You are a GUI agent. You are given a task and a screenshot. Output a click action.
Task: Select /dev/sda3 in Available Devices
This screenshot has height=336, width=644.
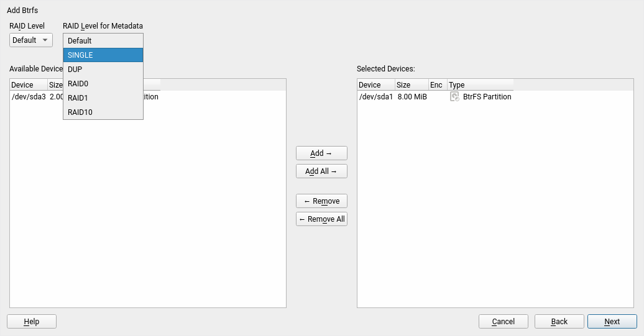click(29, 97)
